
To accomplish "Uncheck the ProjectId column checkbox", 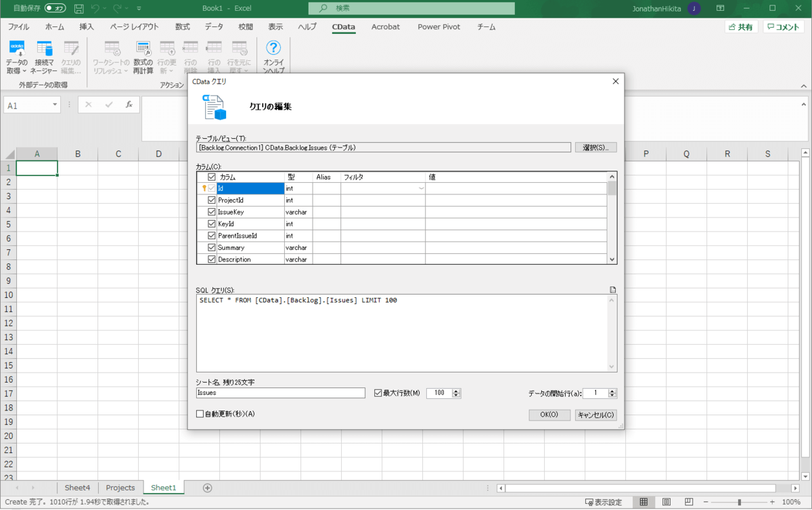I will [x=212, y=200].
